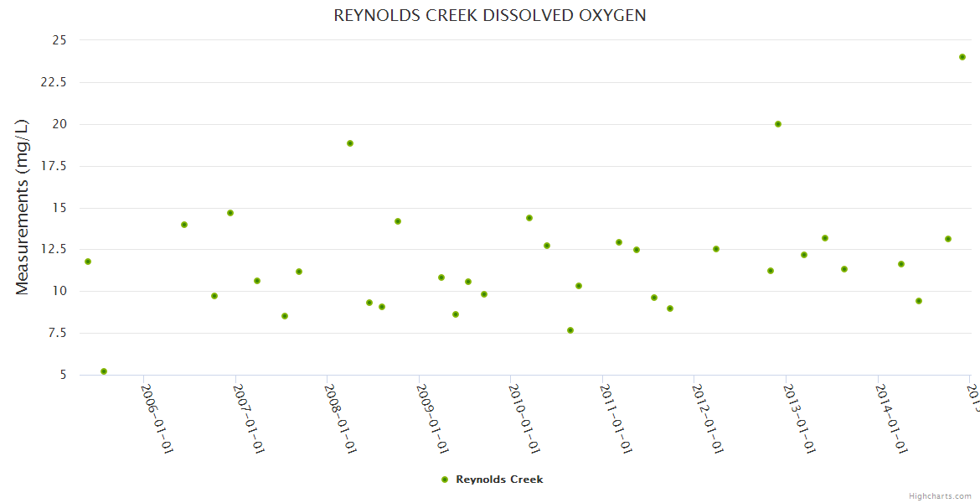The image size is (980, 503).
Task: Click the 20 mg/L data point near 2013
Action: click(x=778, y=124)
